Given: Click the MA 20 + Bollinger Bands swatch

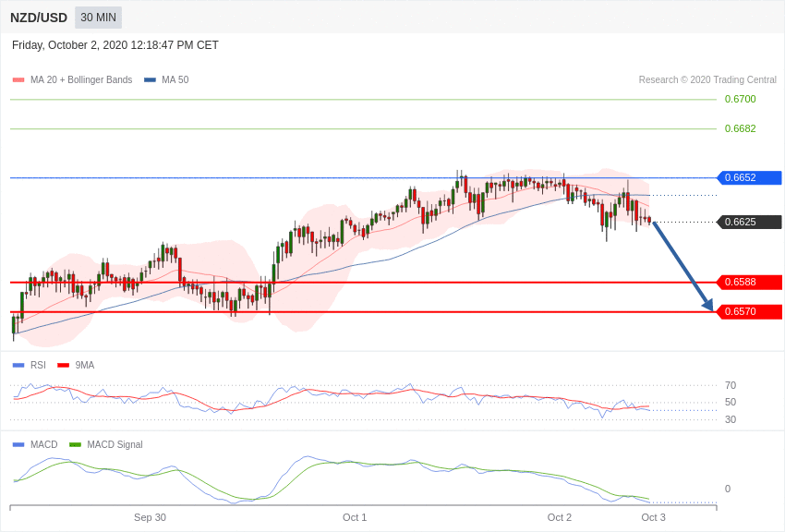Looking at the screenshot, I should coord(18,80).
